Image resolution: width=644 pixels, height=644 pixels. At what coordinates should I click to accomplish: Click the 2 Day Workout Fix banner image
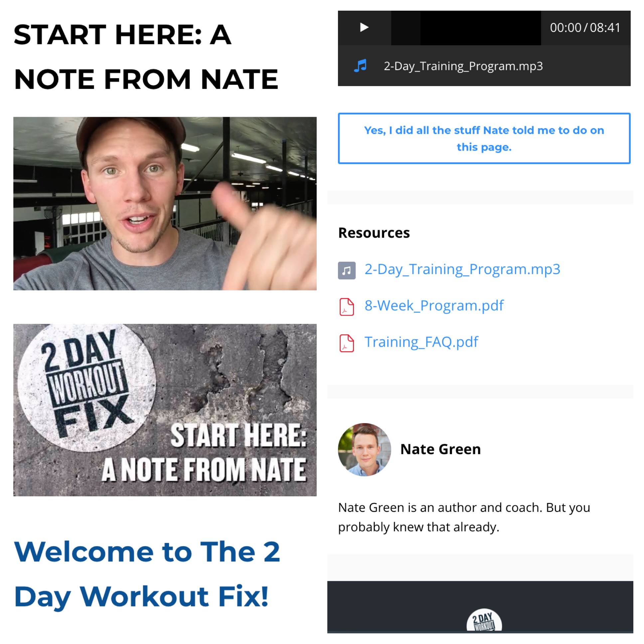(x=165, y=410)
